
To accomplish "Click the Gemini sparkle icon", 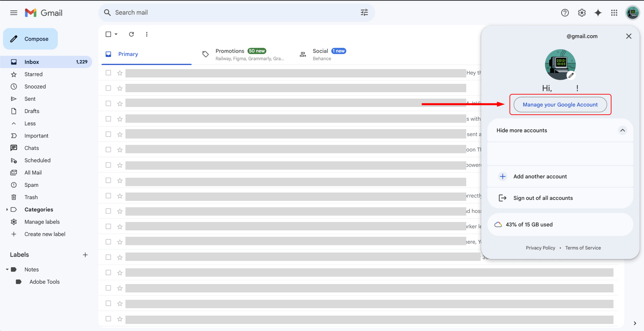I will coord(598,13).
